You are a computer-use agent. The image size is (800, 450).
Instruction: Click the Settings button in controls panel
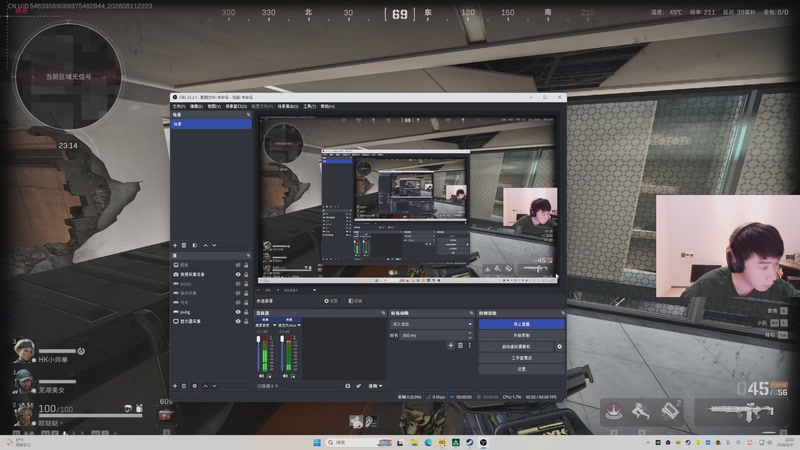coord(521,369)
